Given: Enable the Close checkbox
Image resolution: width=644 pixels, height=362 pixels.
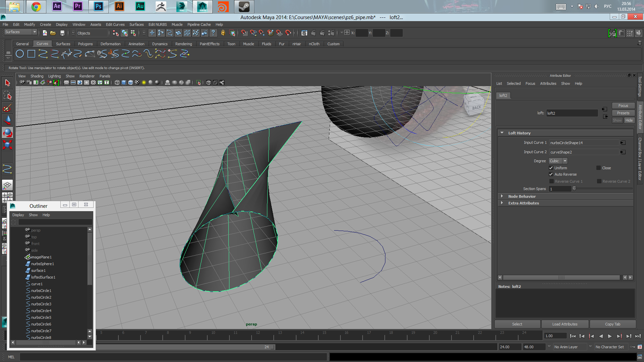Looking at the screenshot, I should [x=598, y=168].
